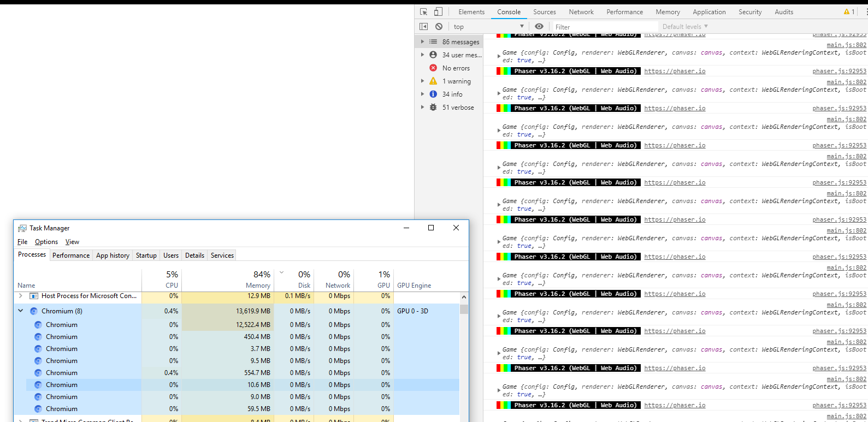Expand the 34 info group
Screen dimensions: 868x422
click(x=422, y=94)
